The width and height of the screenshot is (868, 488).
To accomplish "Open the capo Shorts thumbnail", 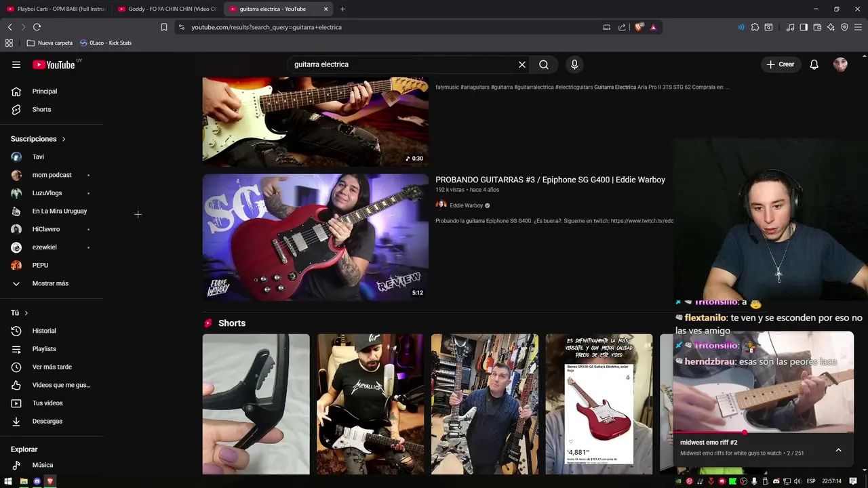I will coord(256,404).
